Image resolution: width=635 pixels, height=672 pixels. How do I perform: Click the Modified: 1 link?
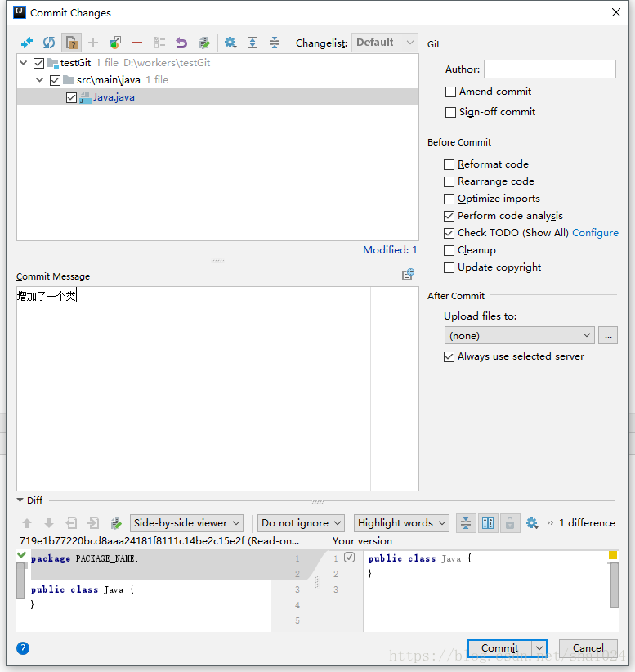pos(390,250)
